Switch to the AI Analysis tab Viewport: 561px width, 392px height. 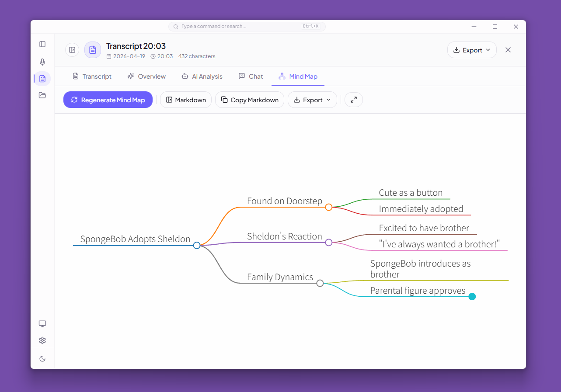coord(202,76)
